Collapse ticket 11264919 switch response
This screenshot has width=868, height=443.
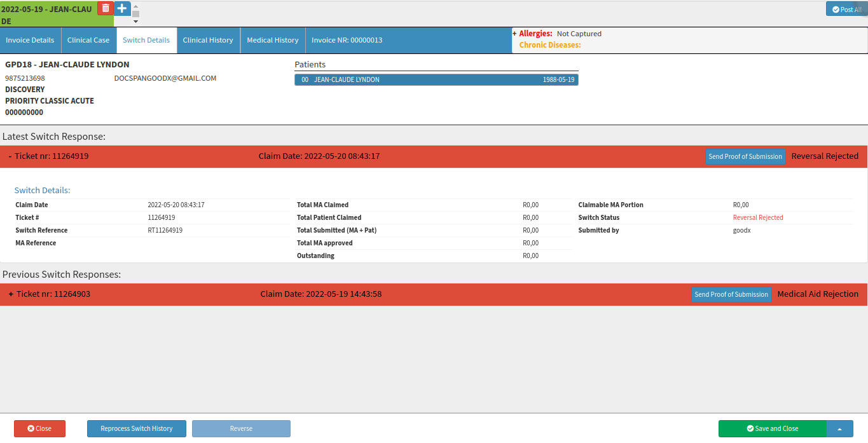click(10, 156)
